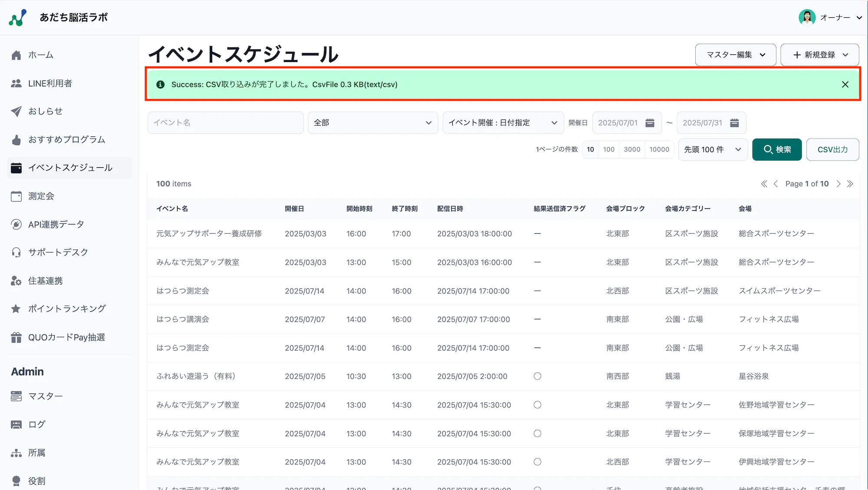
Task: Expand the 全部 filter dropdown
Action: point(372,122)
